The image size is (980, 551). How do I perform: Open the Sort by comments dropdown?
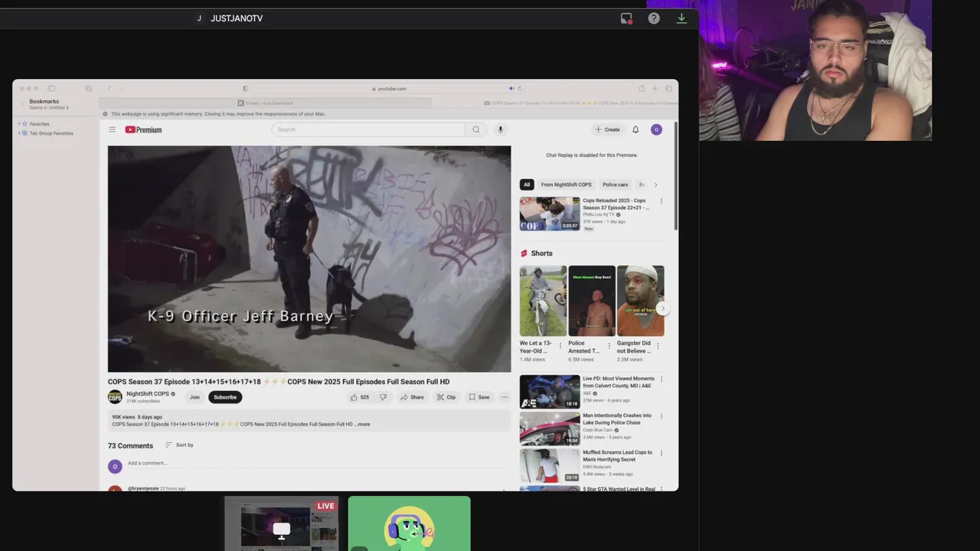[179, 445]
